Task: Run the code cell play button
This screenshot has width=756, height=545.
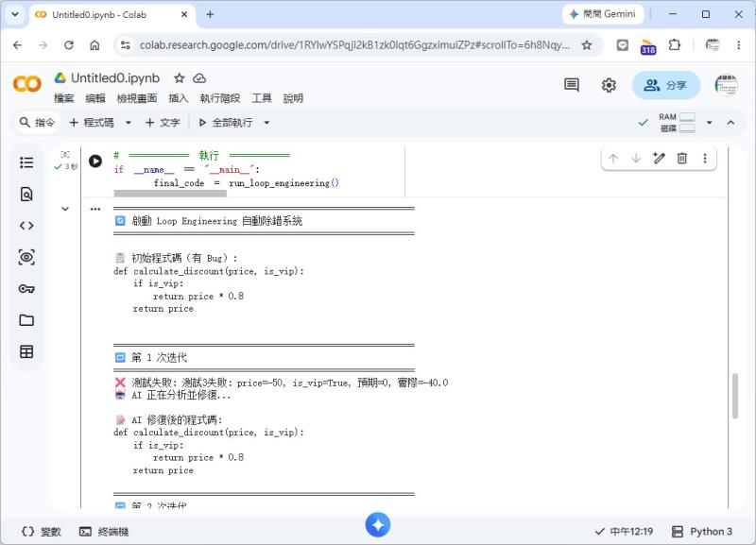Action: click(x=95, y=161)
